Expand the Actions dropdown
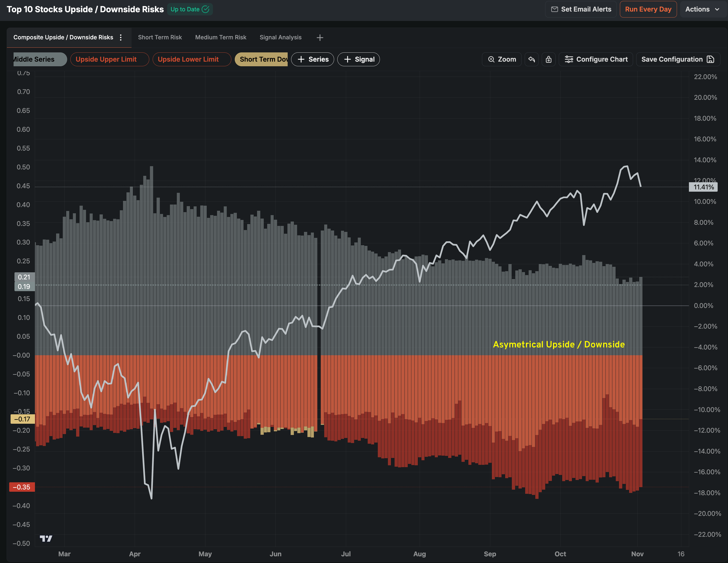 tap(702, 9)
